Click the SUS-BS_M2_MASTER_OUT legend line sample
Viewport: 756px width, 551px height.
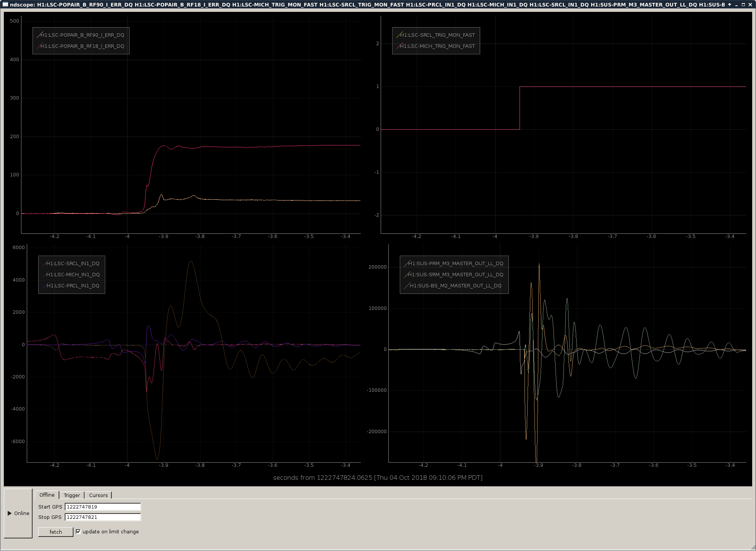(406, 286)
